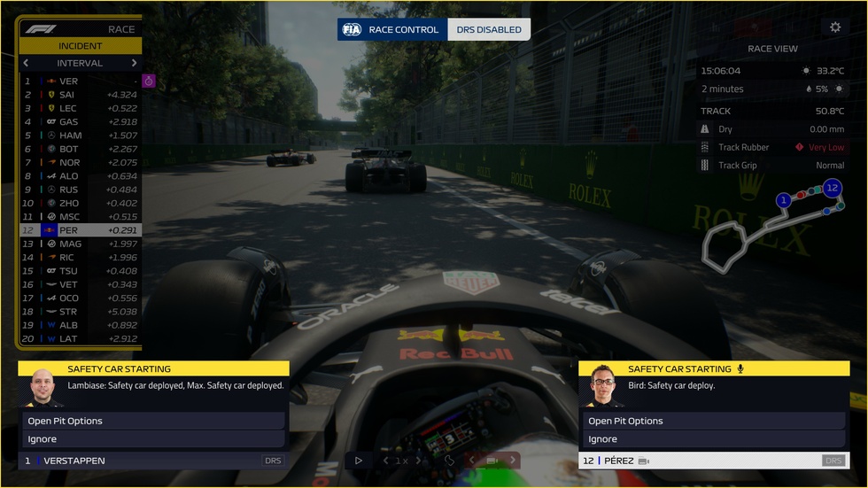Click the camera icon beside PÉREZ name
Screen dimensions: 868x488
pyautogui.click(x=644, y=461)
